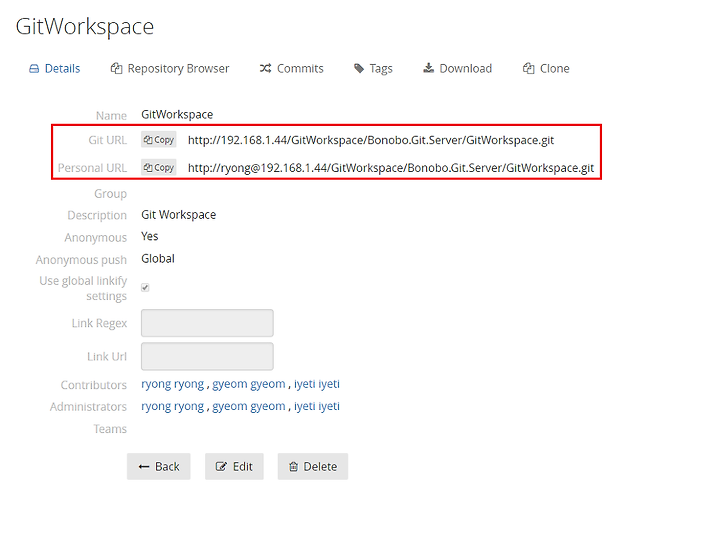
Task: Select the Git URL text
Action: (x=371, y=140)
